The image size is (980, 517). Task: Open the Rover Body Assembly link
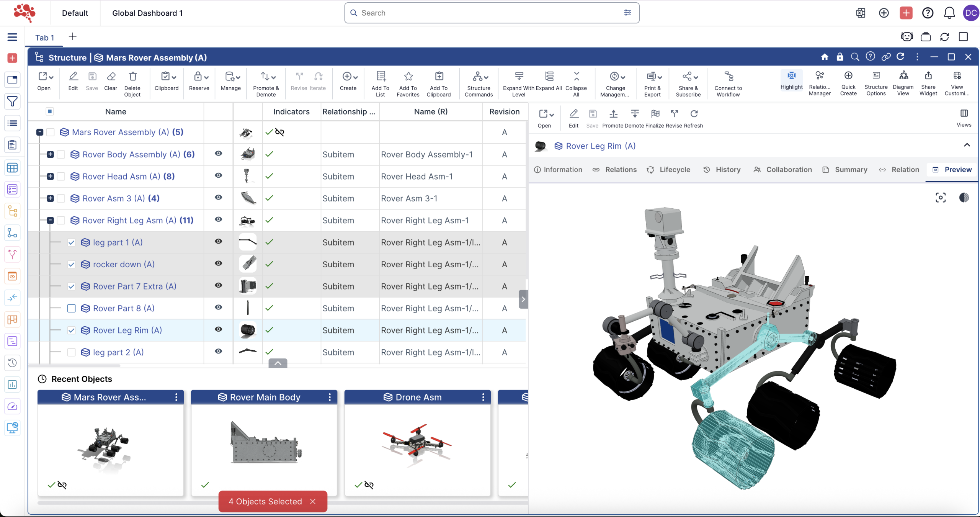point(131,154)
